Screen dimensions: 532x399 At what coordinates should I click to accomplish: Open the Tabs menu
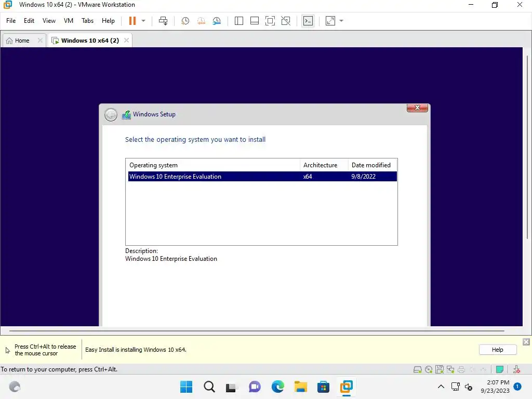[x=87, y=21]
